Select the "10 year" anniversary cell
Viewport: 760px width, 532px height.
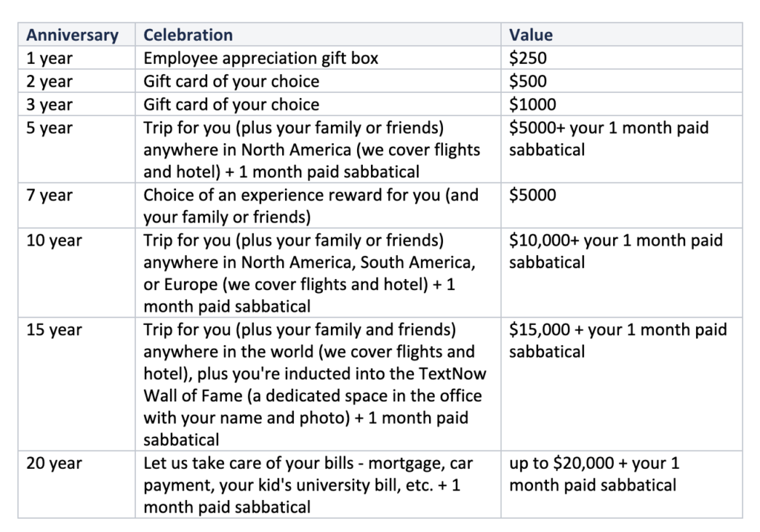53,240
